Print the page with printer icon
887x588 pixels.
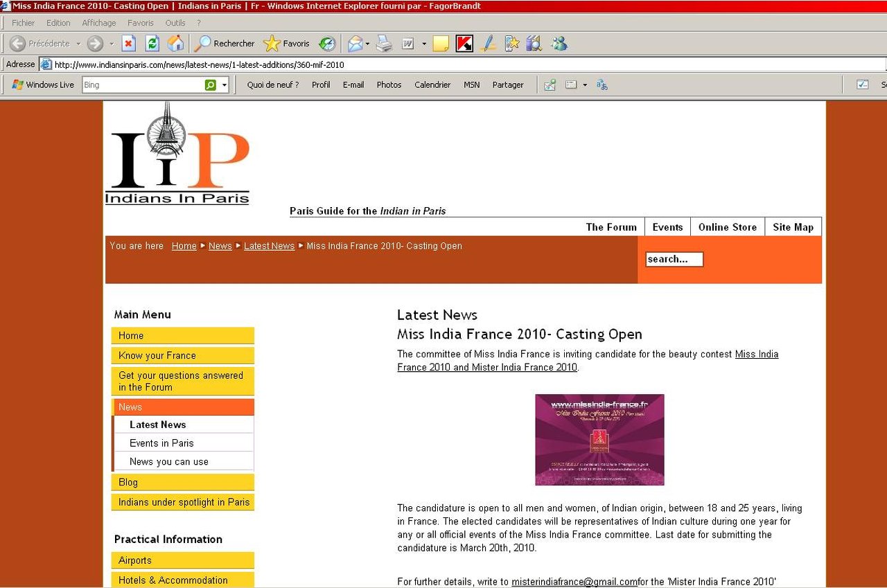(x=384, y=44)
